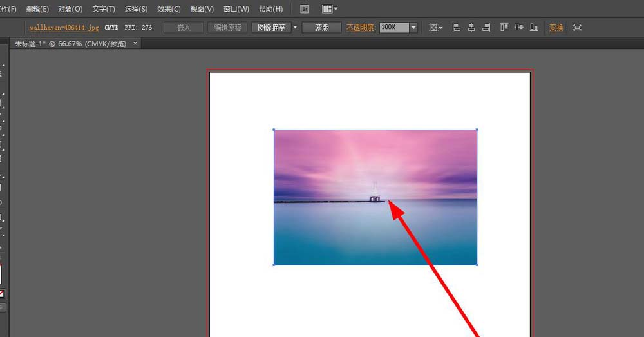Open the 对象(O) menu
The height and width of the screenshot is (337, 644).
(70, 9)
